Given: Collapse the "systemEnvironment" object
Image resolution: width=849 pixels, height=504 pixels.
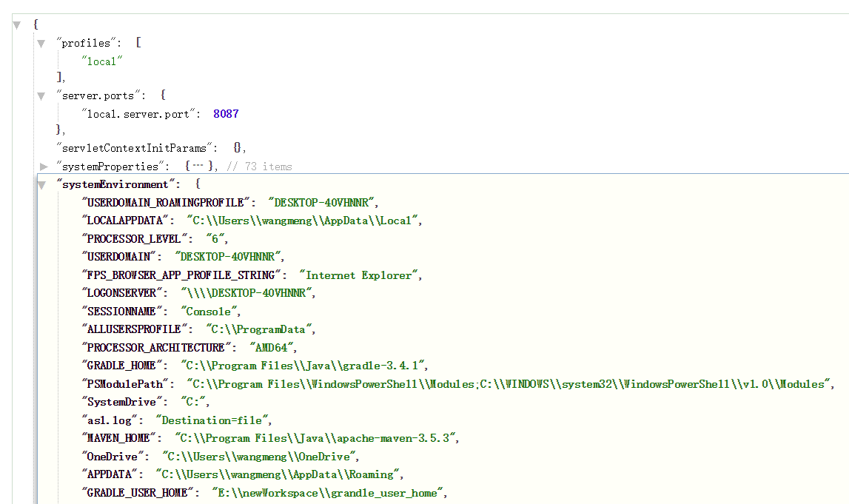Looking at the screenshot, I should [41, 186].
